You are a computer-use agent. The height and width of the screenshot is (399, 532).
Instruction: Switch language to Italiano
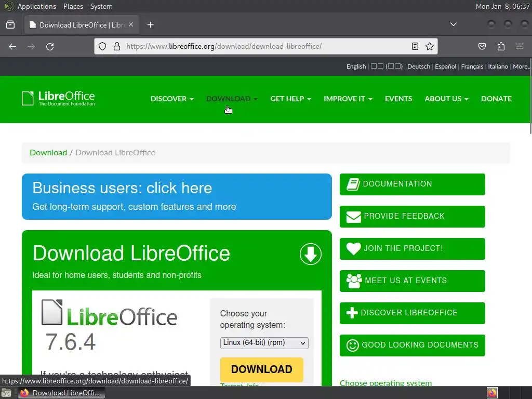coord(498,66)
